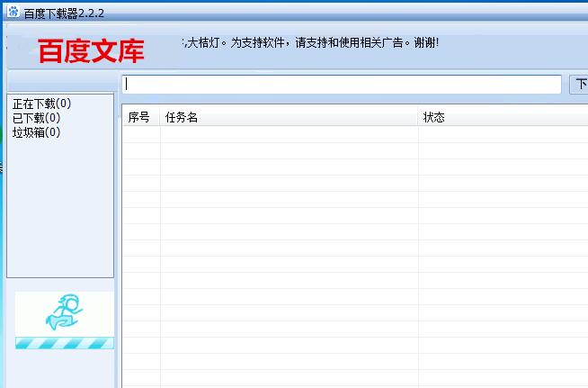The image size is (588, 388).
Task: Click the scrolling notice text about 广告
Action: pos(310,43)
